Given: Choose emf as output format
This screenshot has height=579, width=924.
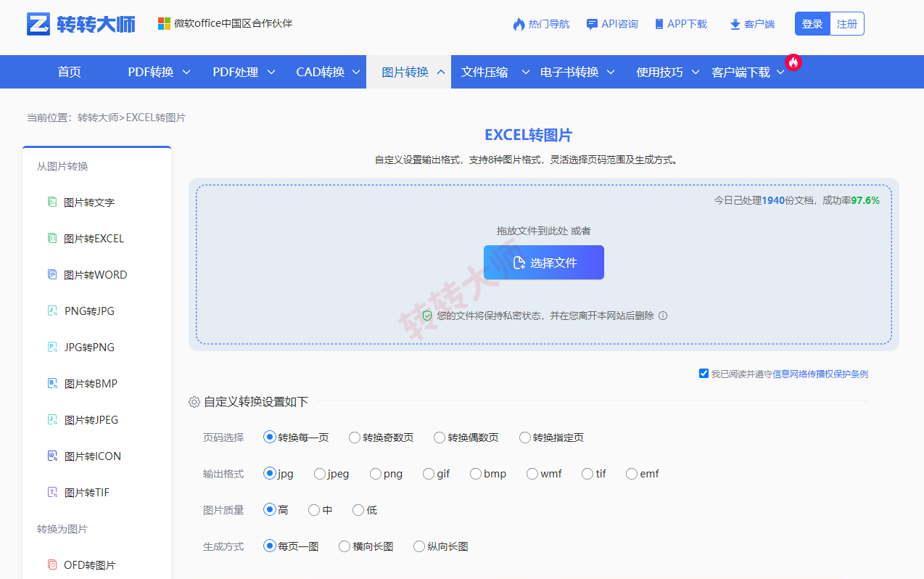Looking at the screenshot, I should [632, 474].
